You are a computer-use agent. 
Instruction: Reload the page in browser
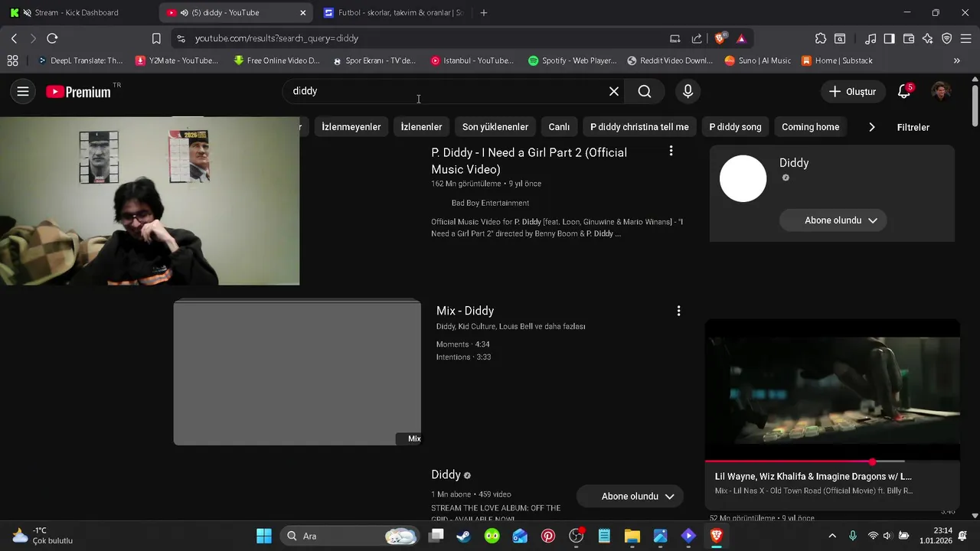click(52, 38)
